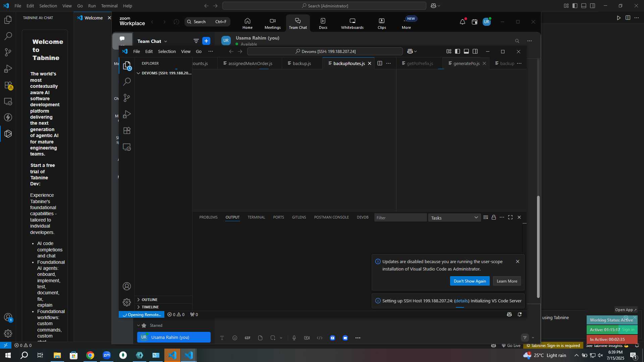Switch to the POSTMAN CONSOLE panel tab

pyautogui.click(x=331, y=218)
